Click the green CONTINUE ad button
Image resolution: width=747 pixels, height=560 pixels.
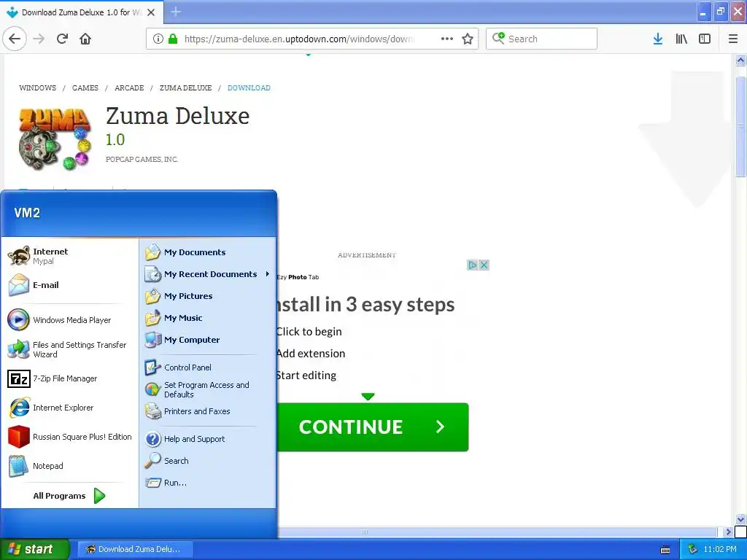[x=373, y=427]
